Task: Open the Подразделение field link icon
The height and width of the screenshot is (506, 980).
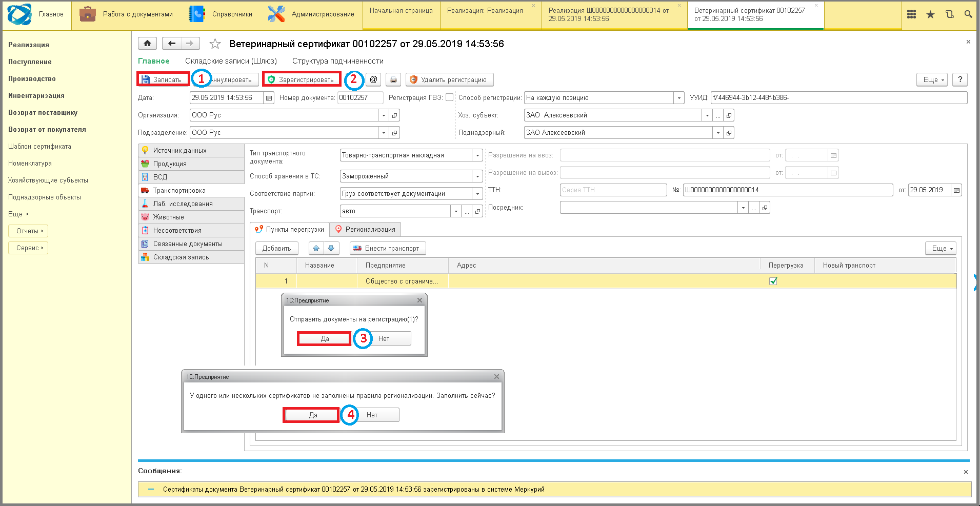Action: point(394,133)
